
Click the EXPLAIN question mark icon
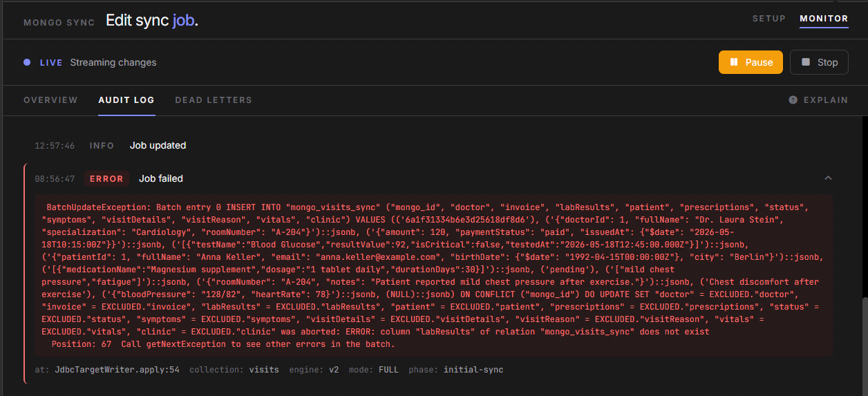coord(793,100)
